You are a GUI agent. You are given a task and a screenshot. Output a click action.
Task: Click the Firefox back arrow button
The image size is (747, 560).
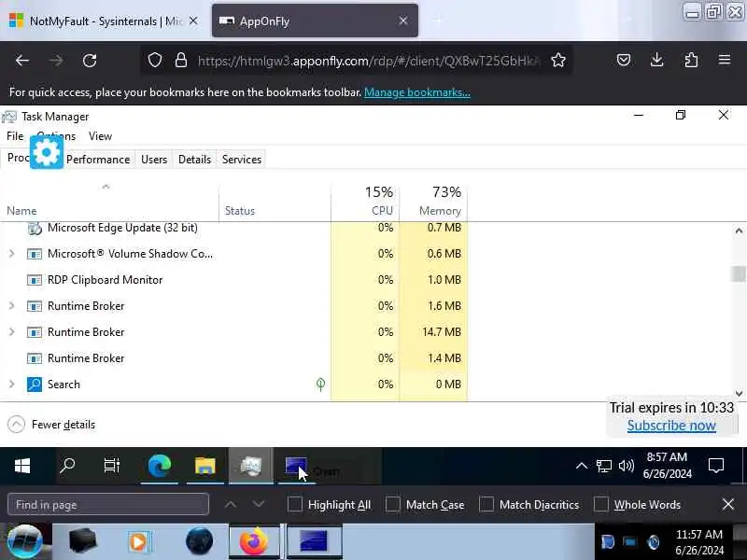21,61
